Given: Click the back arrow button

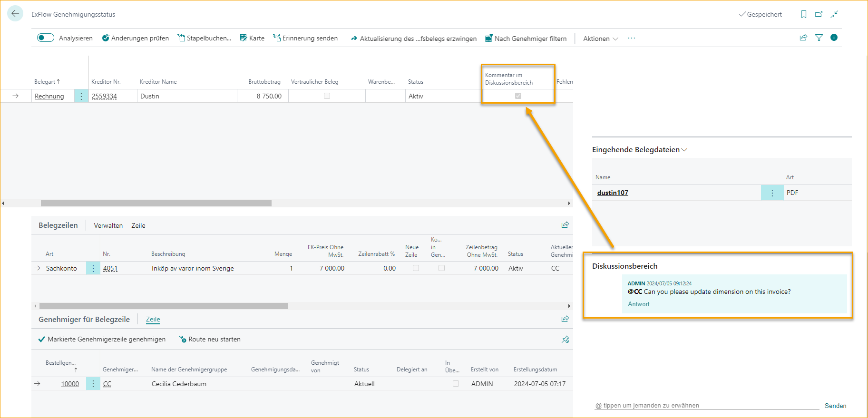Looking at the screenshot, I should tap(15, 14).
